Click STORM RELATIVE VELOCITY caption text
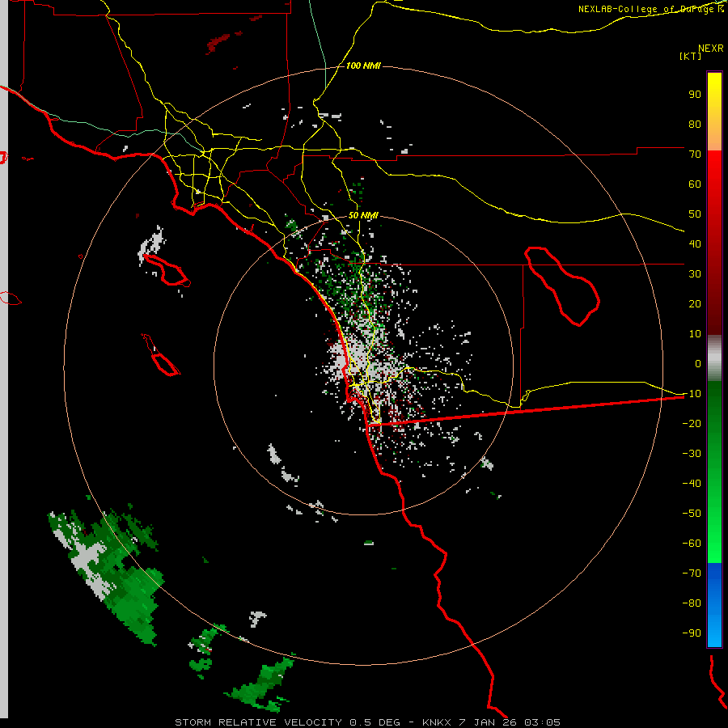Image resolution: width=728 pixels, height=728 pixels. coord(259,722)
